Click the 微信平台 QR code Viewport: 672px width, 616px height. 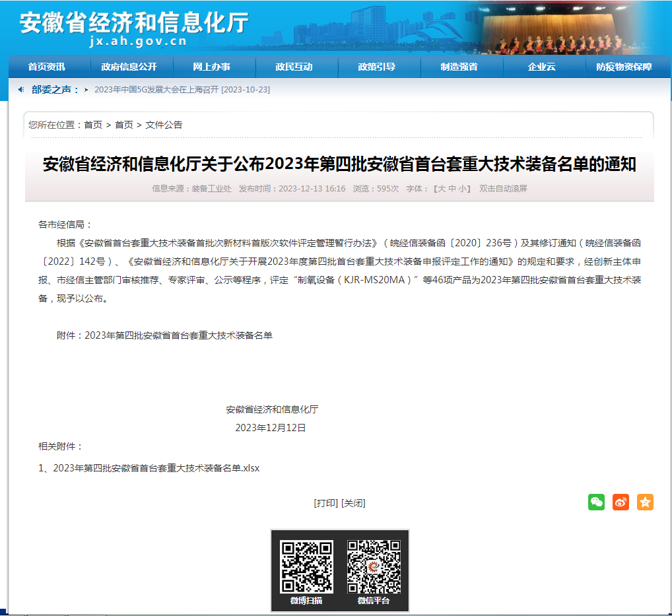coord(374,566)
